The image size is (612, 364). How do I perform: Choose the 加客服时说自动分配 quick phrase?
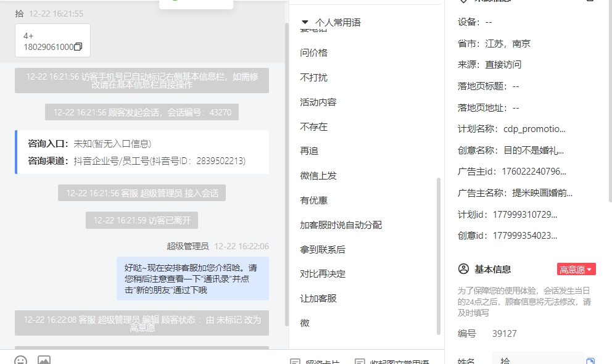tap(341, 225)
